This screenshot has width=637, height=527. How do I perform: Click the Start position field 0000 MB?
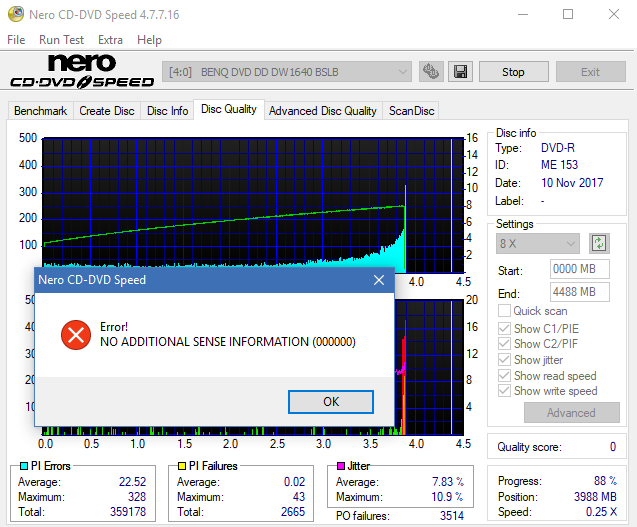(580, 269)
